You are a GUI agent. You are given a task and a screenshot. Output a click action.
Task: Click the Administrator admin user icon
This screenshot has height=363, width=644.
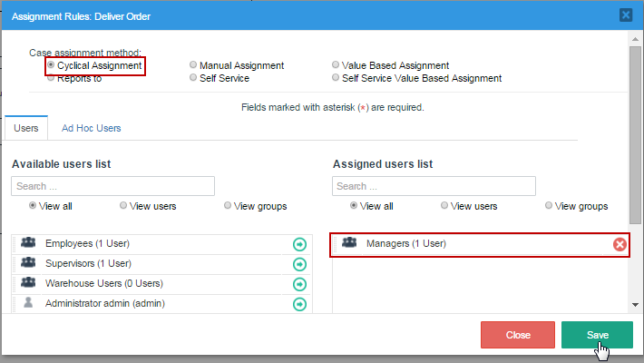tap(28, 303)
